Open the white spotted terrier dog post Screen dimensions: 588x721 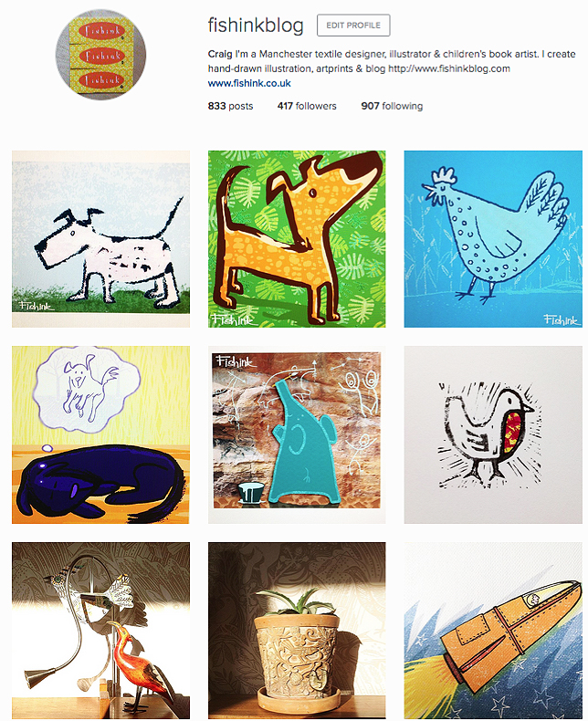click(x=100, y=239)
